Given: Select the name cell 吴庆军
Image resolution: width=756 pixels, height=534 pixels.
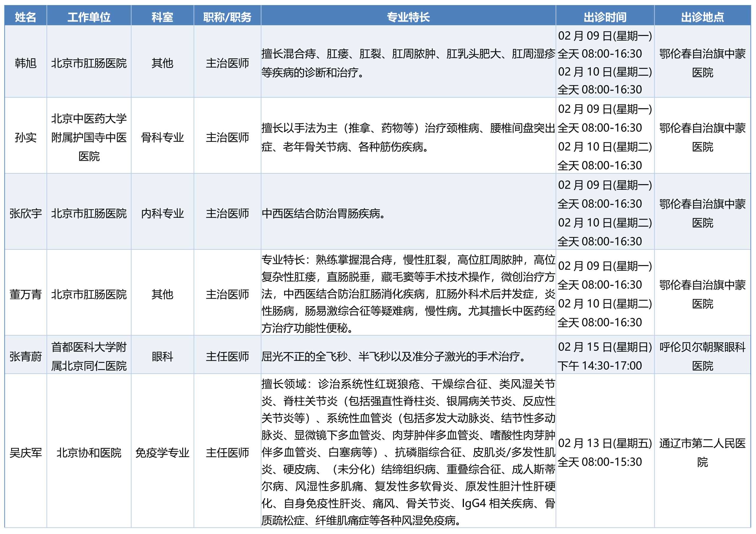Looking at the screenshot, I should [x=25, y=453].
